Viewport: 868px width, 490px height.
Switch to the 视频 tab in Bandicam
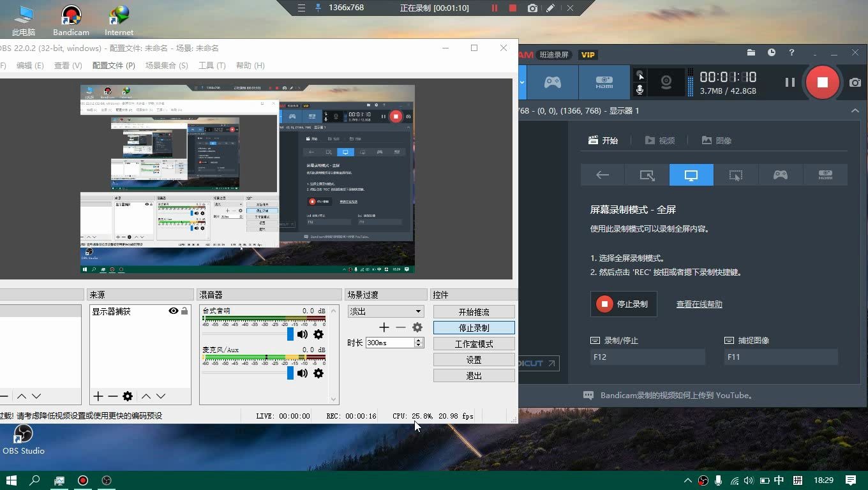pos(660,140)
